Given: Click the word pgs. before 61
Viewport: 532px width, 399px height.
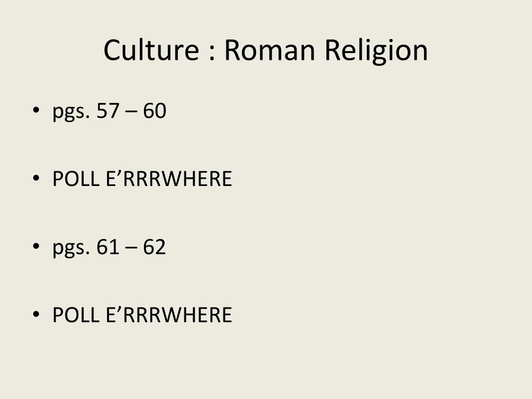Looking at the screenshot, I should click(71, 248).
